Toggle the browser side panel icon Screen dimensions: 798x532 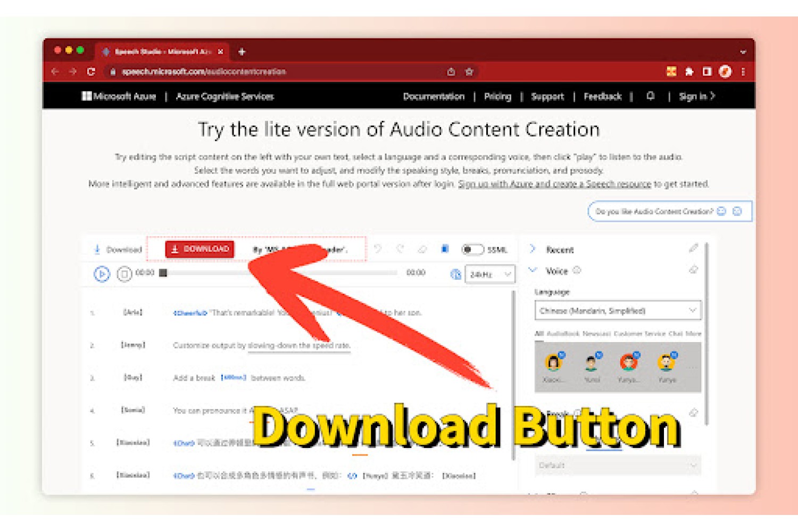pyautogui.click(x=707, y=71)
